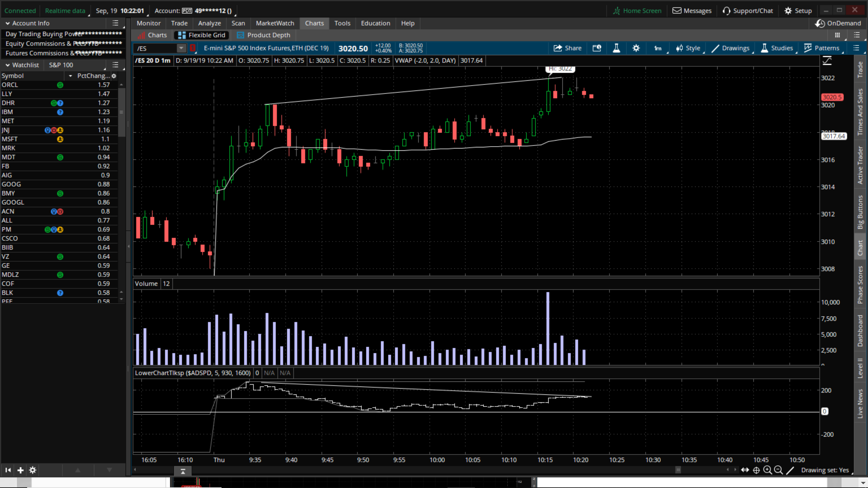The image size is (868, 488).
Task: Change the 1m time frame
Action: coord(658,48)
